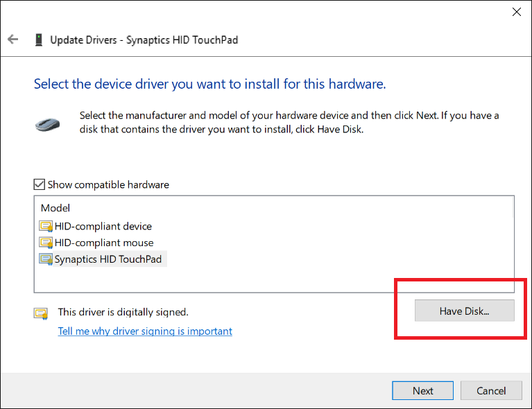Select HID-compliant device in the model list
Image resolution: width=532 pixels, height=409 pixels.
point(103,226)
